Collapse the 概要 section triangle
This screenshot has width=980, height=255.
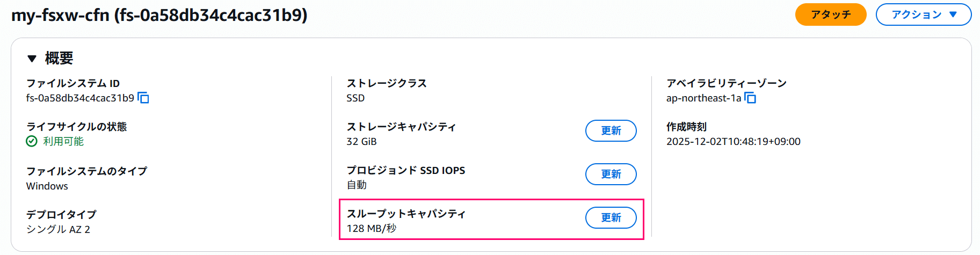coord(32,59)
